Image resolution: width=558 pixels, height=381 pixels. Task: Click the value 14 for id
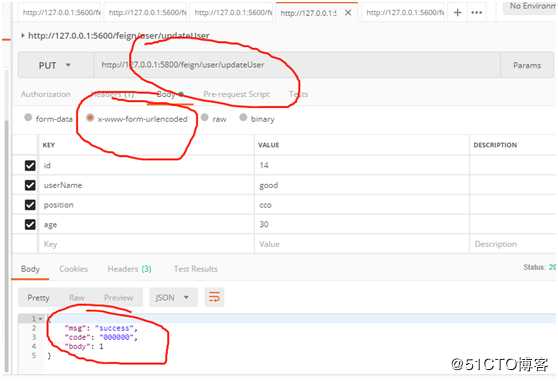pos(264,165)
